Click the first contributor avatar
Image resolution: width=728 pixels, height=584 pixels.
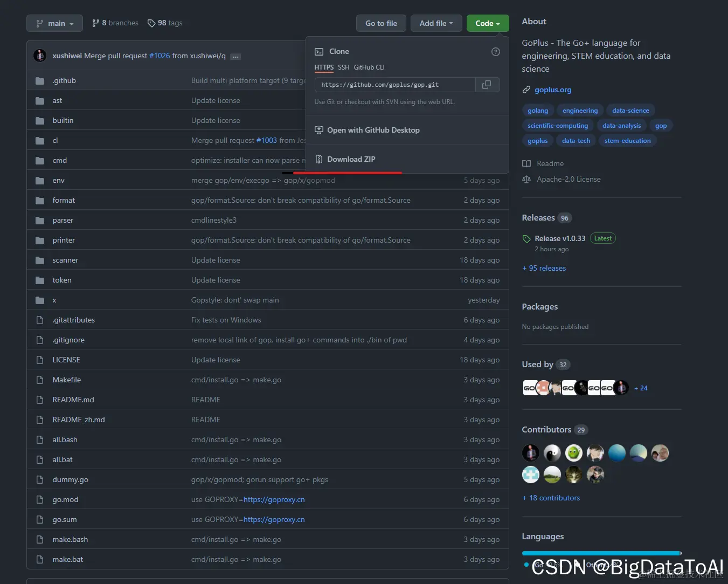(531, 453)
